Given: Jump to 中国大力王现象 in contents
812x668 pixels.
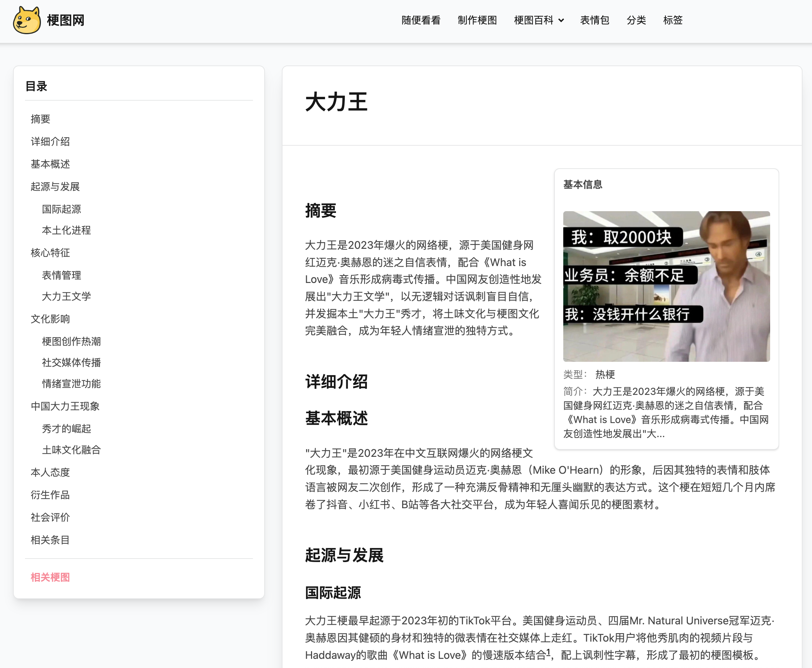Looking at the screenshot, I should (x=65, y=407).
